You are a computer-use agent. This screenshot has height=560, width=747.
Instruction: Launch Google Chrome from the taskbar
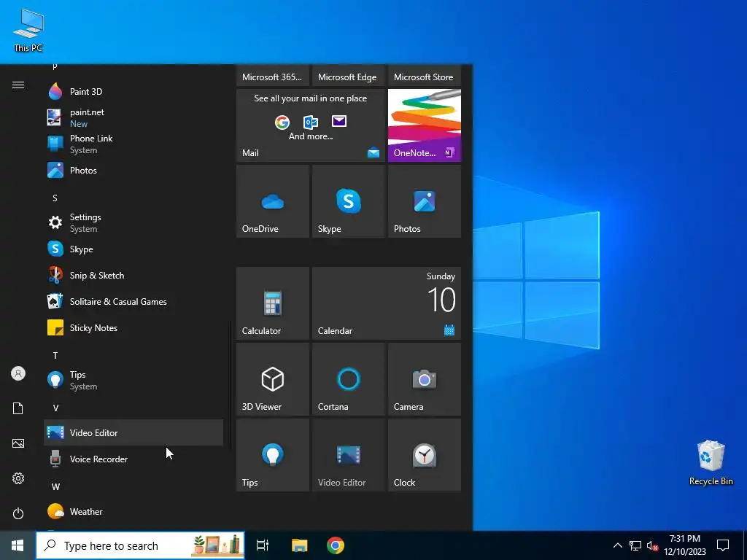(x=336, y=545)
